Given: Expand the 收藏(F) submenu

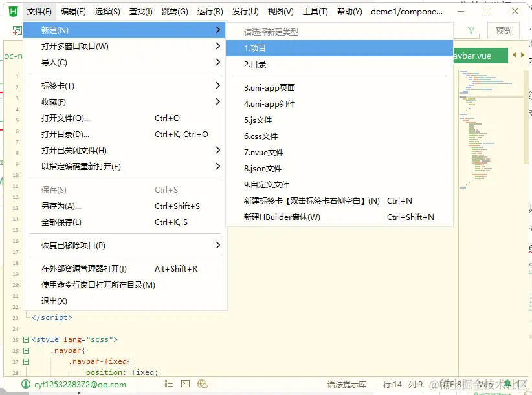Looking at the screenshot, I should [124, 101].
